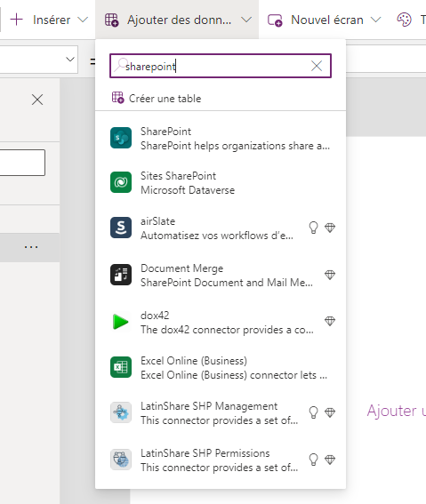Viewport: 426px width, 504px height.
Task: Click the Sites SharePoint Dataverse icon
Action: (x=121, y=182)
